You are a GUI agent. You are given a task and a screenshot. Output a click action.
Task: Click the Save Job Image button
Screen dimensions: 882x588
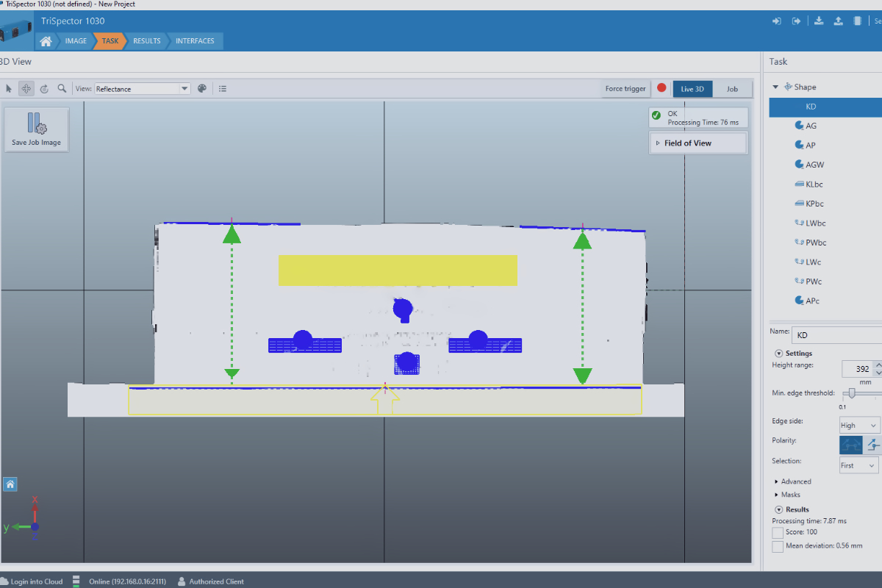36,129
